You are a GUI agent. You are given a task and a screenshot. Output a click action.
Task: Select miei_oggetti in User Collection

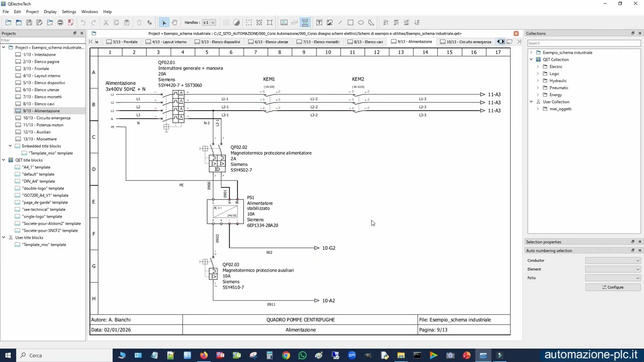point(560,109)
